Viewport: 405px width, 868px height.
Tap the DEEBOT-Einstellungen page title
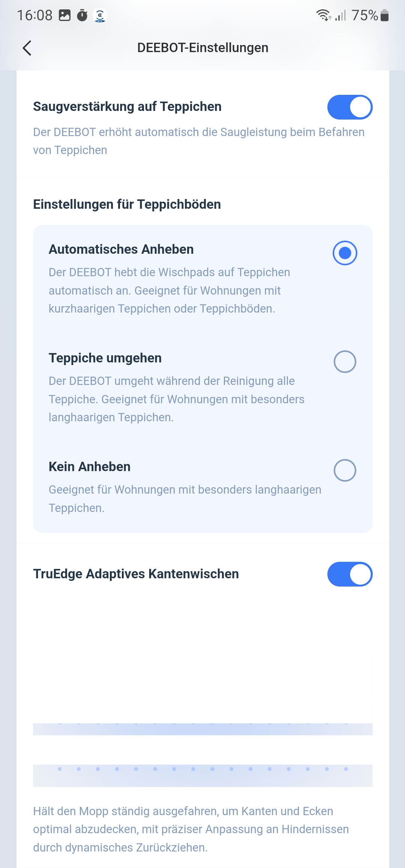click(202, 48)
